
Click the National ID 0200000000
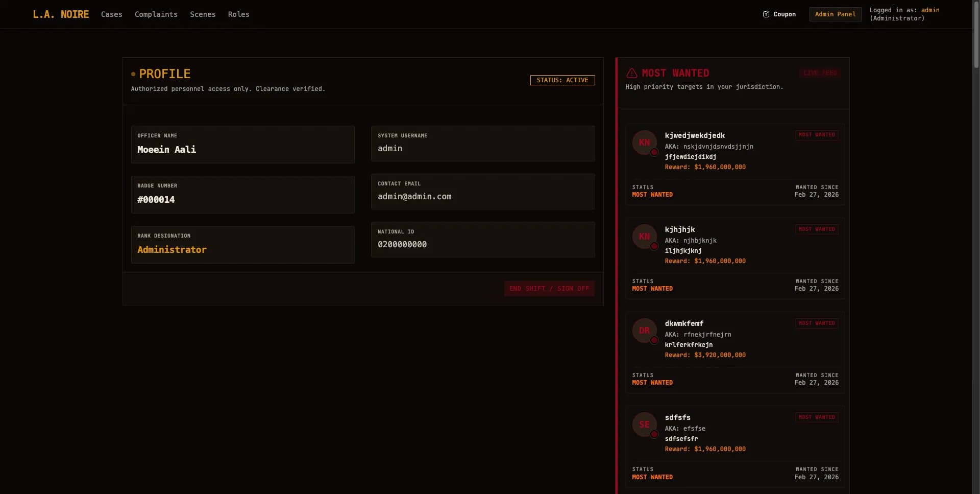pyautogui.click(x=402, y=245)
